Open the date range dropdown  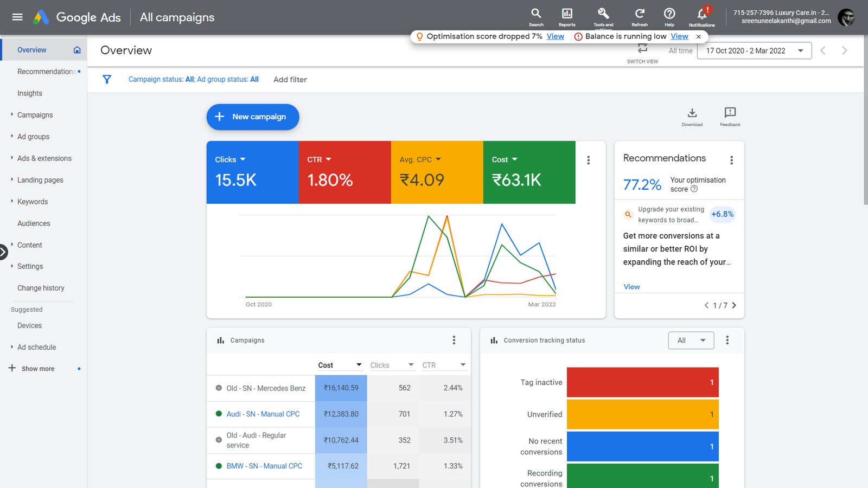[754, 50]
